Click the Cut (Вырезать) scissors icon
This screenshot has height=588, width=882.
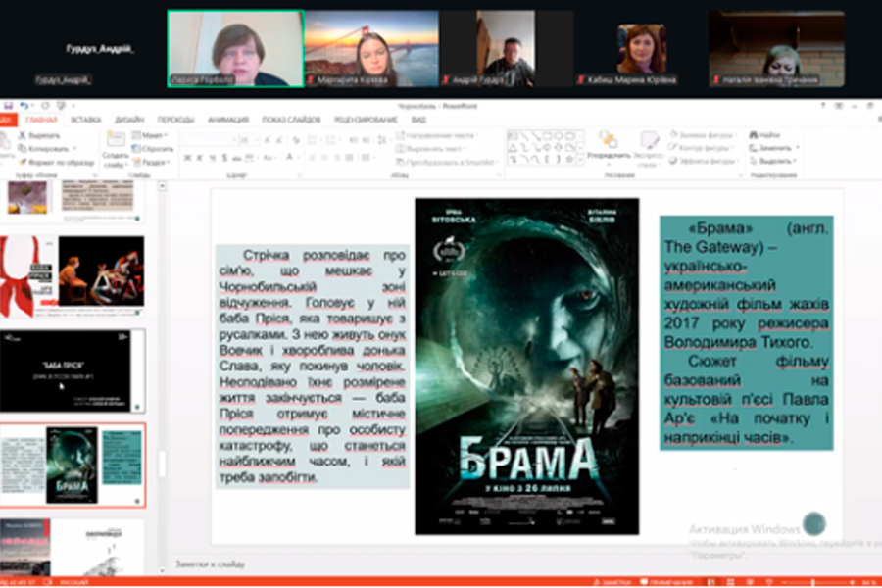(x=22, y=135)
